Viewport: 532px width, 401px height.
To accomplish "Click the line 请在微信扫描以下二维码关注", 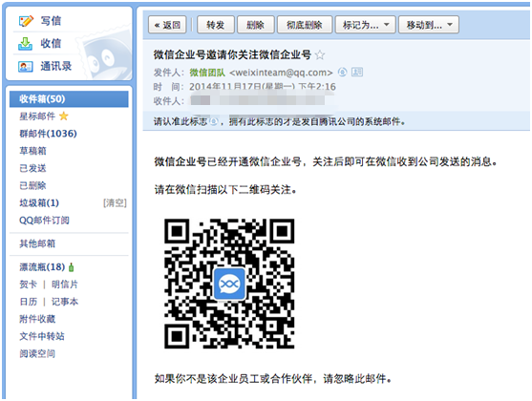I will (x=225, y=190).
